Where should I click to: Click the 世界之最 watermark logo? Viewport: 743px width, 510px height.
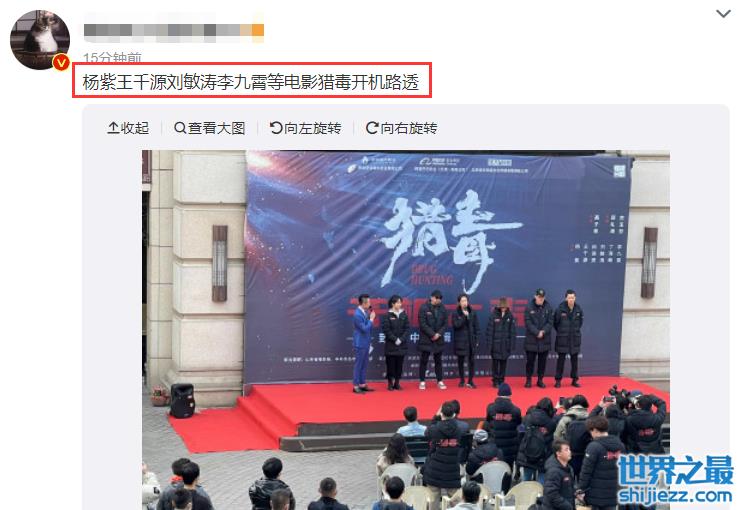click(x=676, y=471)
